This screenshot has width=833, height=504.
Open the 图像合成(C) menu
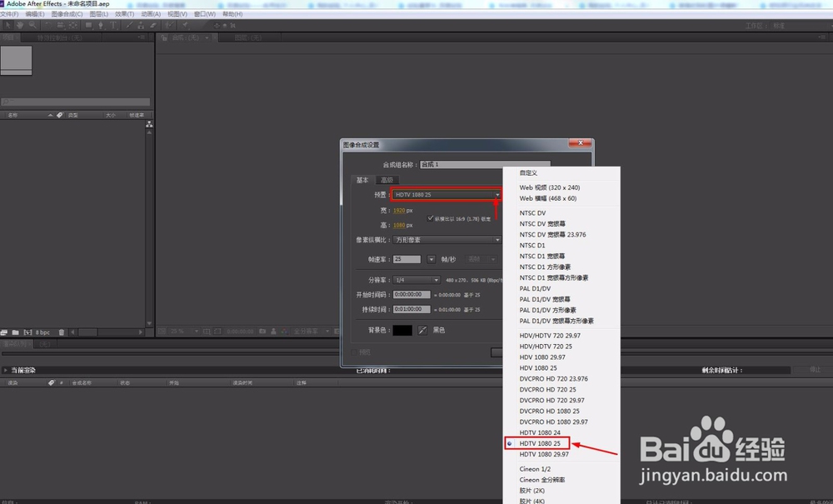[x=67, y=14]
